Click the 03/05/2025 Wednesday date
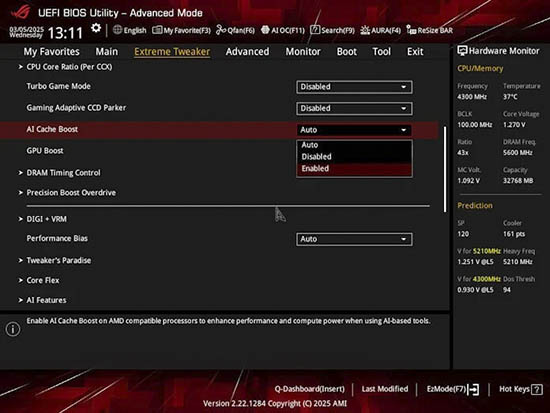 pos(26,32)
